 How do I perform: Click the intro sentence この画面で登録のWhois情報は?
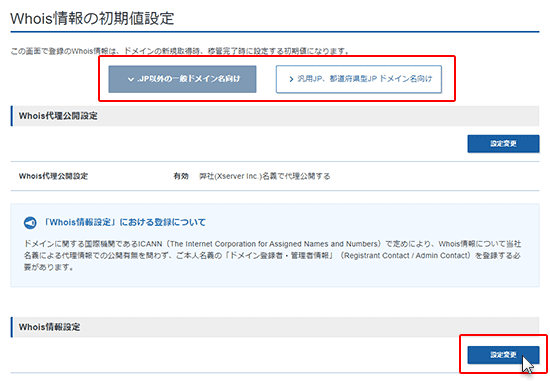[x=180, y=51]
